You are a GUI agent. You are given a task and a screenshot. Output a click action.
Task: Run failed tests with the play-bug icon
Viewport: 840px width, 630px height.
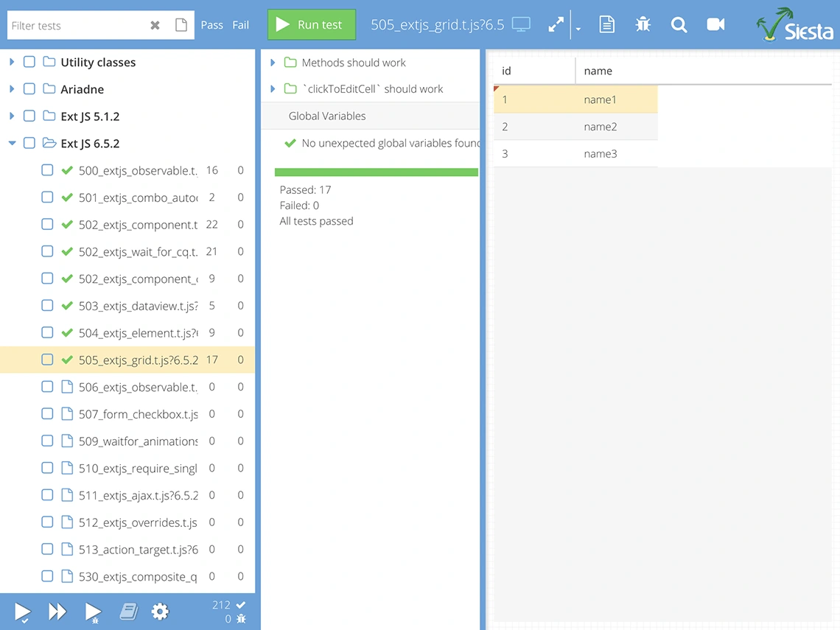(x=94, y=612)
